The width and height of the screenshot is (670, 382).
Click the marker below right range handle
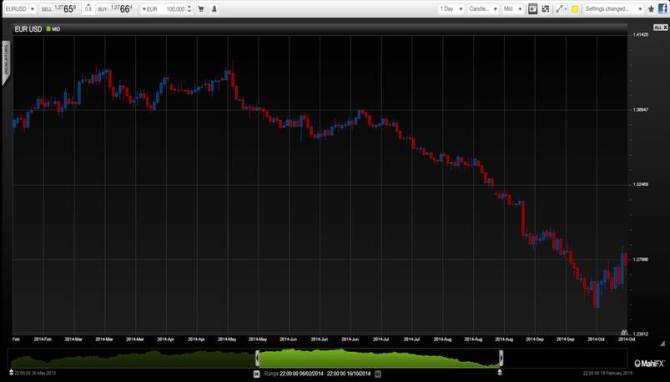click(500, 373)
